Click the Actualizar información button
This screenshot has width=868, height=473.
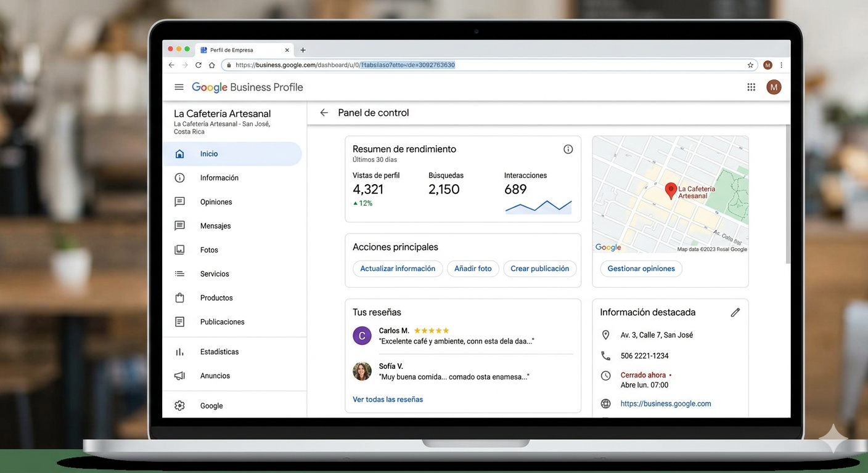pyautogui.click(x=398, y=269)
